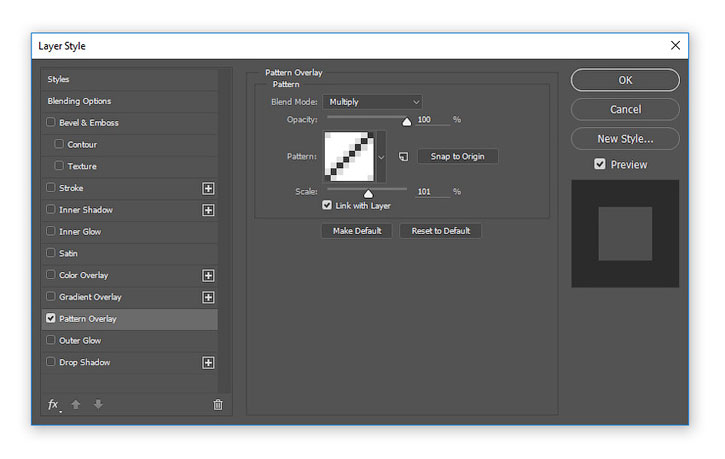Open Blending Options section

coord(129,101)
